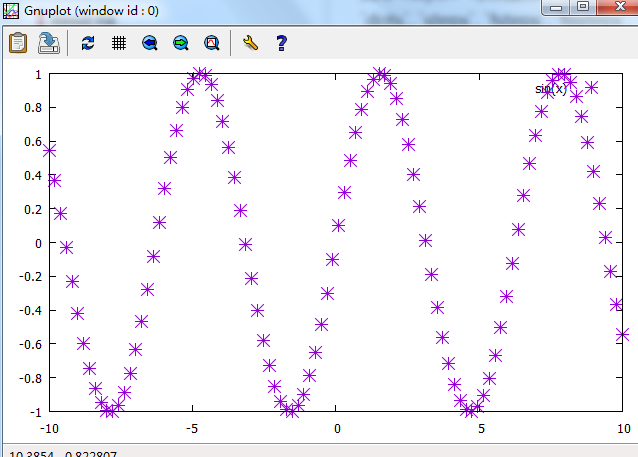Replot the graph with refresh icon

click(x=88, y=43)
